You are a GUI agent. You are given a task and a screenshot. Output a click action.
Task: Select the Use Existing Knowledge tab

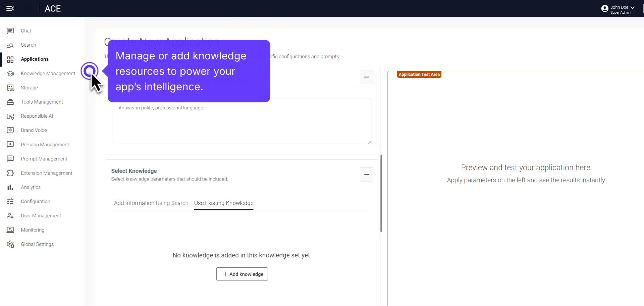tap(224, 203)
